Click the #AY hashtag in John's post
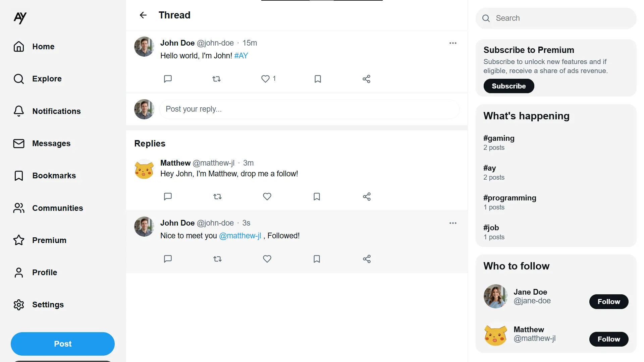 tap(241, 56)
